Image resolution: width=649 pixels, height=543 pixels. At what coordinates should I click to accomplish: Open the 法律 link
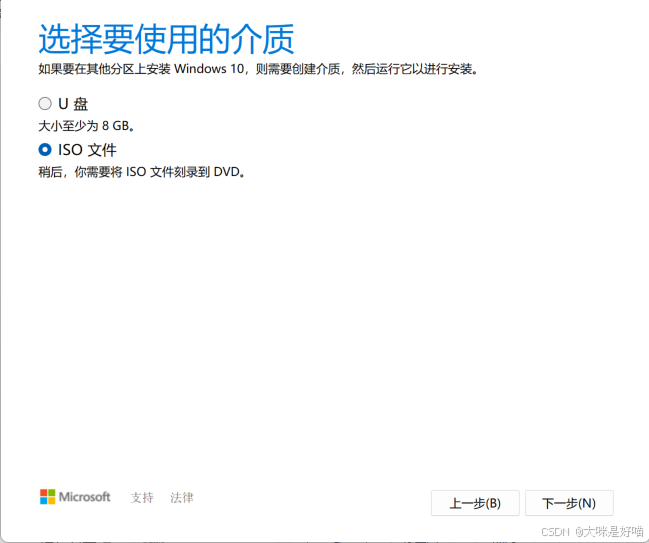[182, 497]
